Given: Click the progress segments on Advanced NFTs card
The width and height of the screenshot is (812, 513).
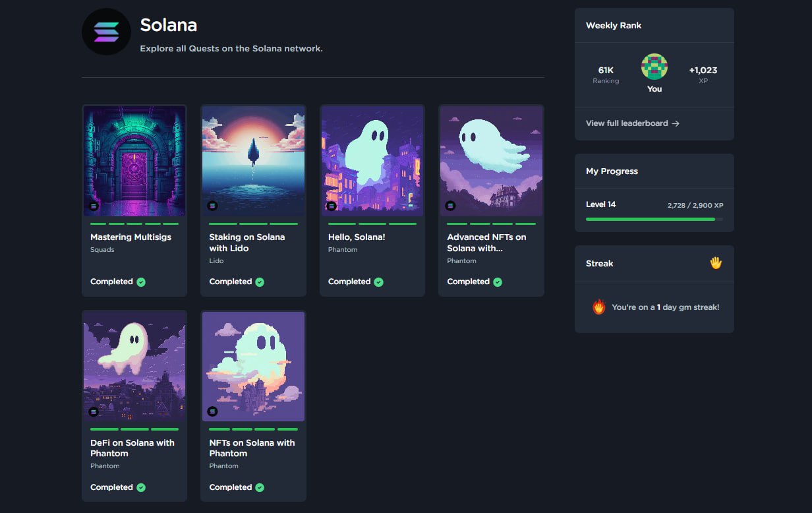Looking at the screenshot, I should tap(491, 224).
